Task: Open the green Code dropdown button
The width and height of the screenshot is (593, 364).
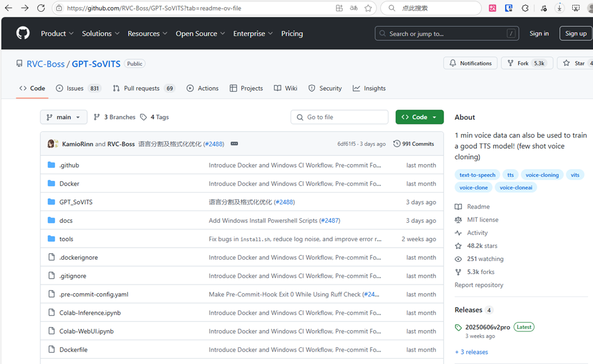Action: pos(419,117)
